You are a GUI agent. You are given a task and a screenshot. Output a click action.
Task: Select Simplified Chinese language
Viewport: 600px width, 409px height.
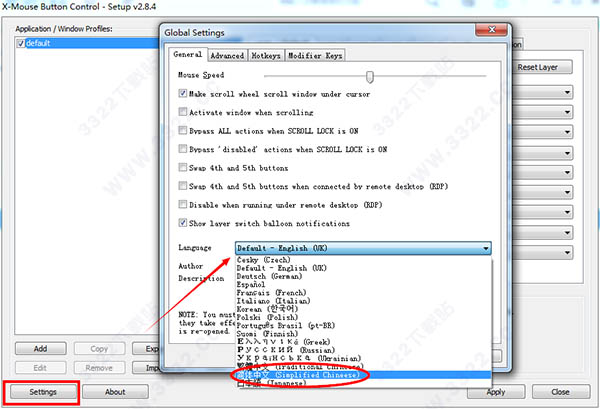(x=363, y=375)
